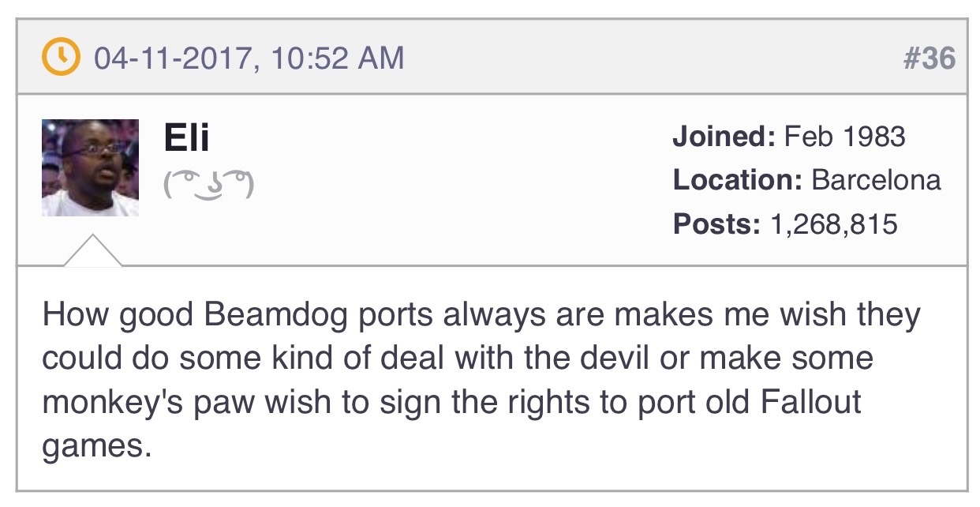Click the 10:52 AM time text

[x=337, y=58]
